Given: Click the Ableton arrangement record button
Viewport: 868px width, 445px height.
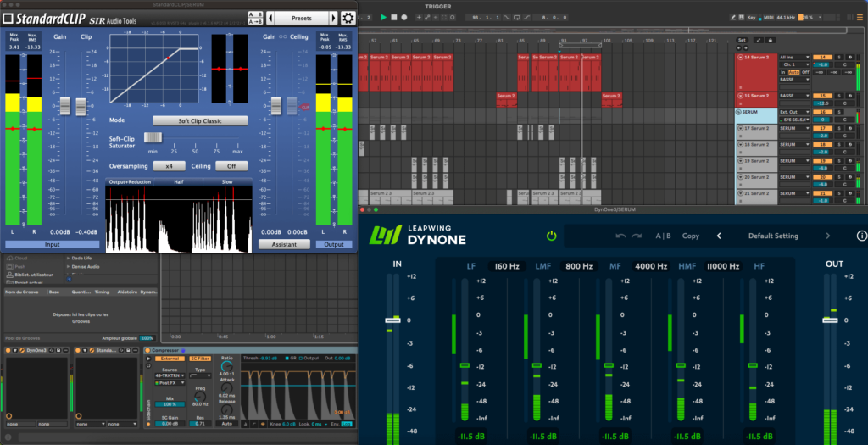Looking at the screenshot, I should pos(404,17).
